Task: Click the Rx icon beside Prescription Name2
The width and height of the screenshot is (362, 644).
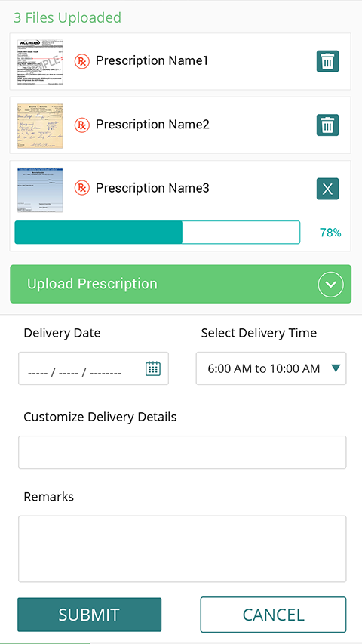Action: pyautogui.click(x=82, y=125)
